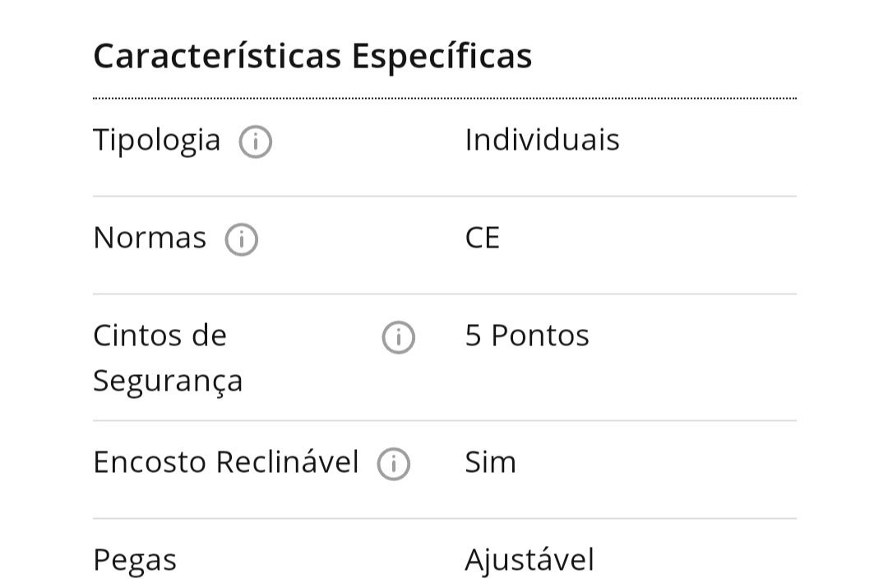This screenshot has width=888, height=588.
Task: Click the divider line below the Tipologia row
Action: pos(445,196)
